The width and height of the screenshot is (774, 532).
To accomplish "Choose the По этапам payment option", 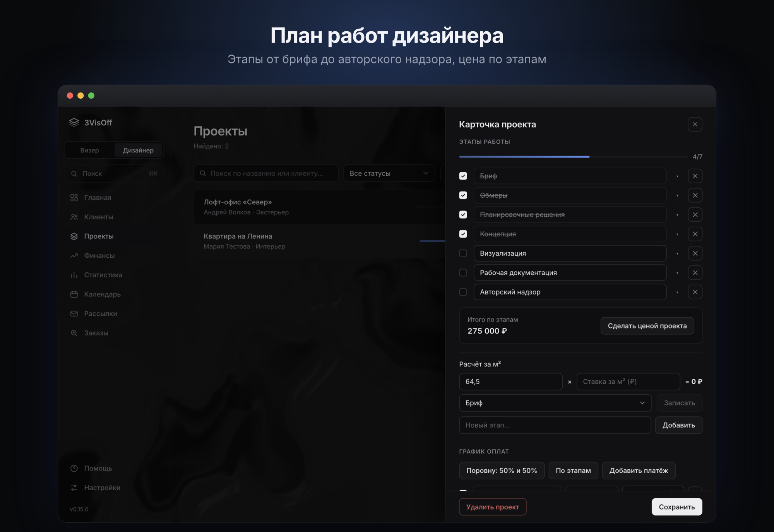I will tap(573, 470).
